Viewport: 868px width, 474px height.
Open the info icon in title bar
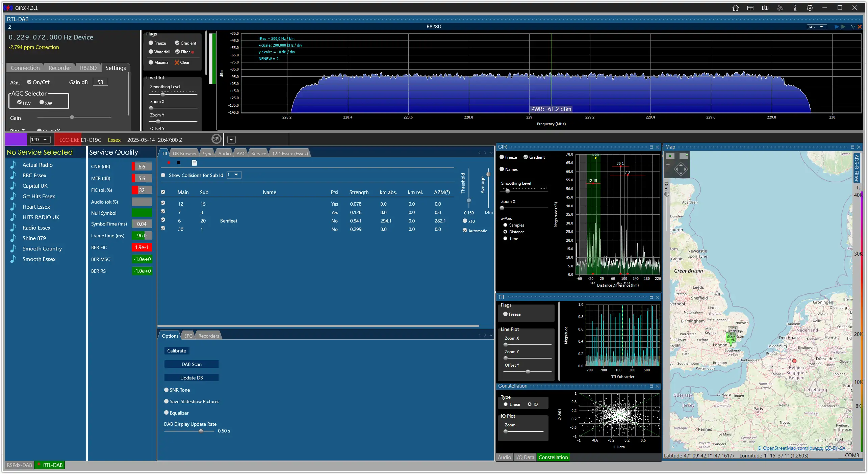coord(795,8)
